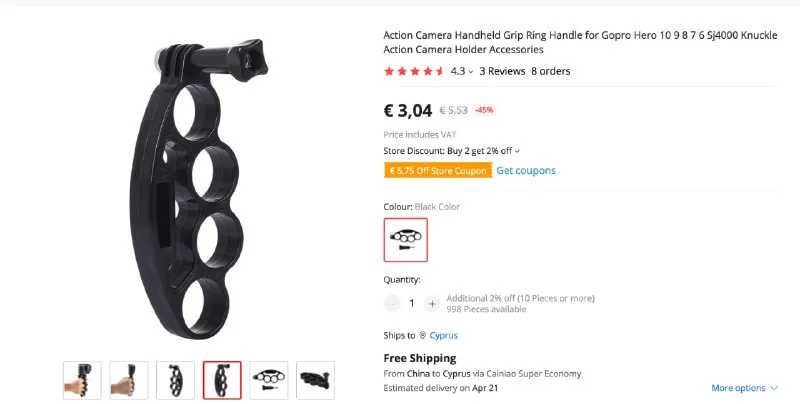View the third knuckle grip thumbnail
The height and width of the screenshot is (404, 800).
click(x=176, y=380)
